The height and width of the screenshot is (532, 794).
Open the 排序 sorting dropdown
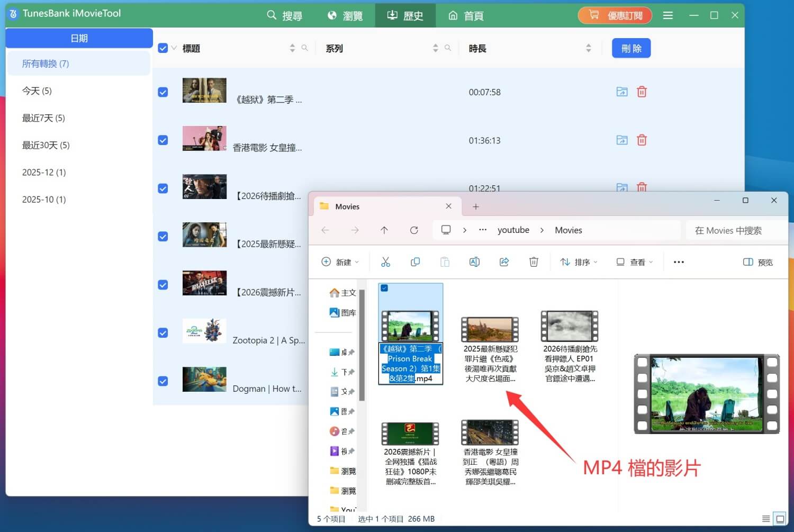coord(578,262)
